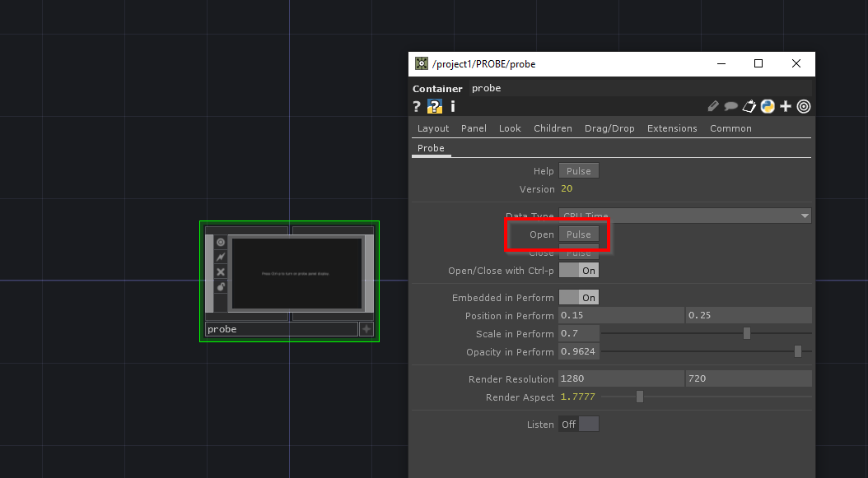Show operator info 'i' icon
The image size is (868, 478).
[452, 106]
